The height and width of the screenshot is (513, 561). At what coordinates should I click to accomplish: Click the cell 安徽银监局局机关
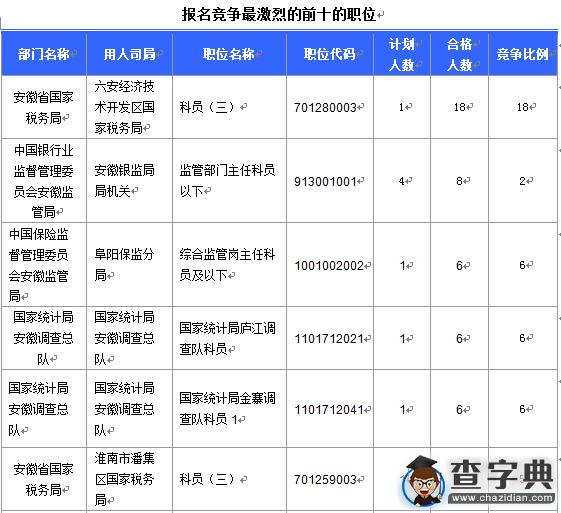(125, 181)
